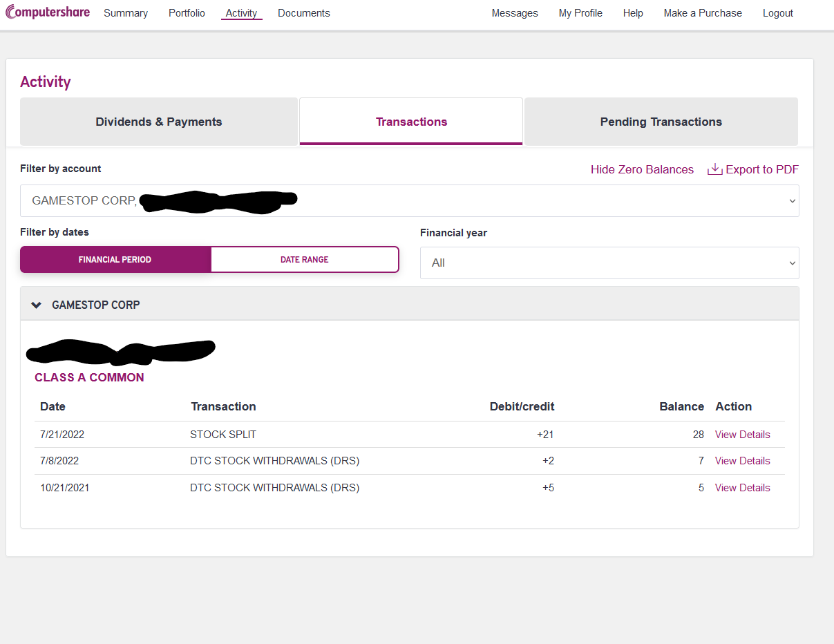View Details for the 7/8/2022 DRS withdrawal
Viewport: 834px width, 644px height.
pyautogui.click(x=742, y=461)
